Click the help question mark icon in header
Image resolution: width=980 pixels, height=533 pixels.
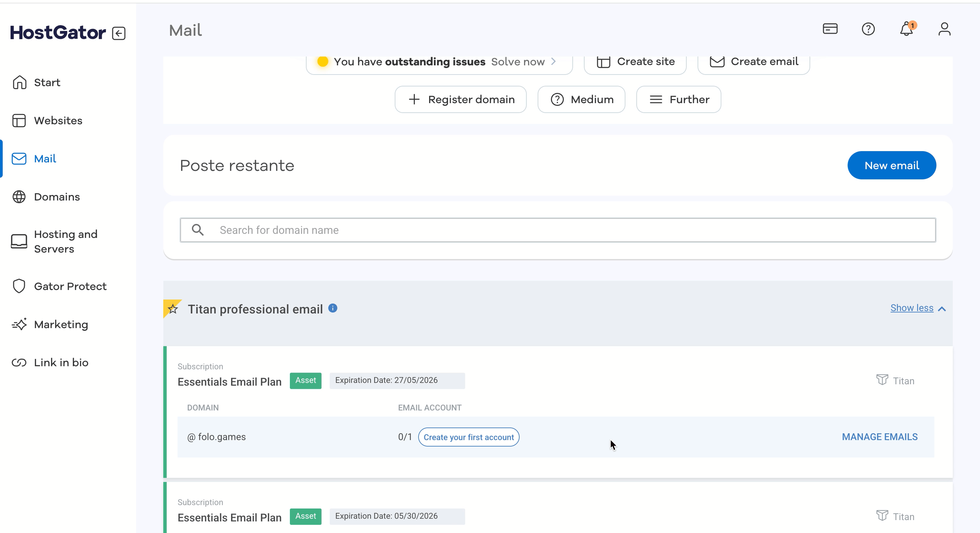[x=868, y=29]
